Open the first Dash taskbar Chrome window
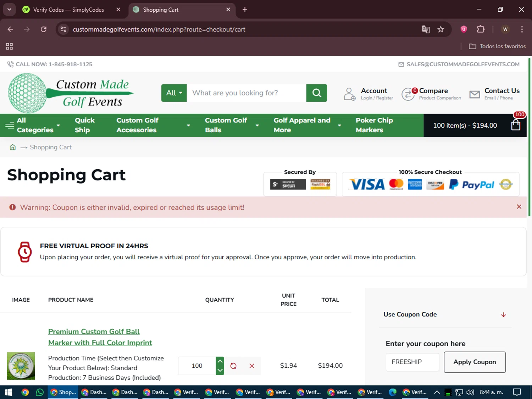Image resolution: width=532 pixels, height=399 pixels. (x=95, y=392)
